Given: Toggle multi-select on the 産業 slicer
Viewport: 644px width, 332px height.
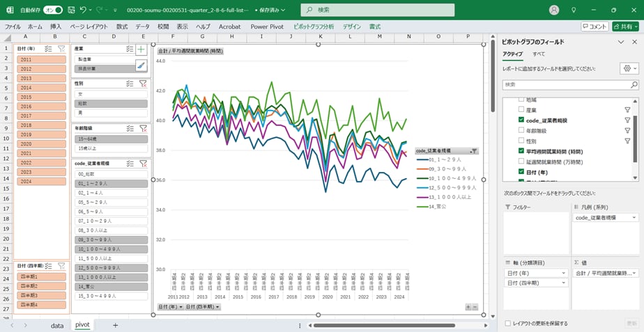Looking at the screenshot, I should [x=130, y=49].
